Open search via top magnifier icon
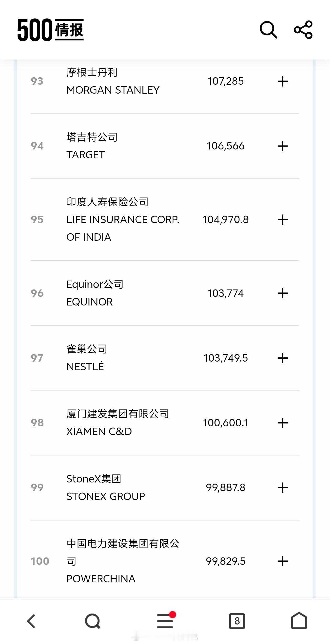 268,30
